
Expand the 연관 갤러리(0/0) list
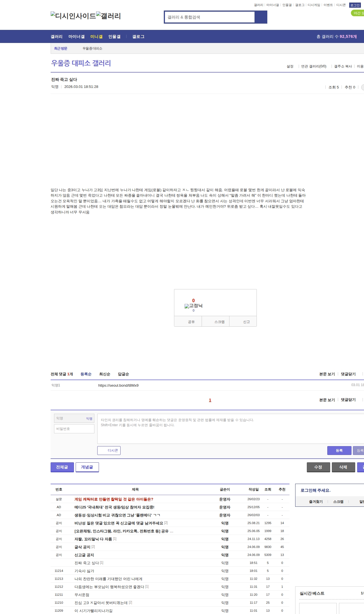(x=314, y=66)
